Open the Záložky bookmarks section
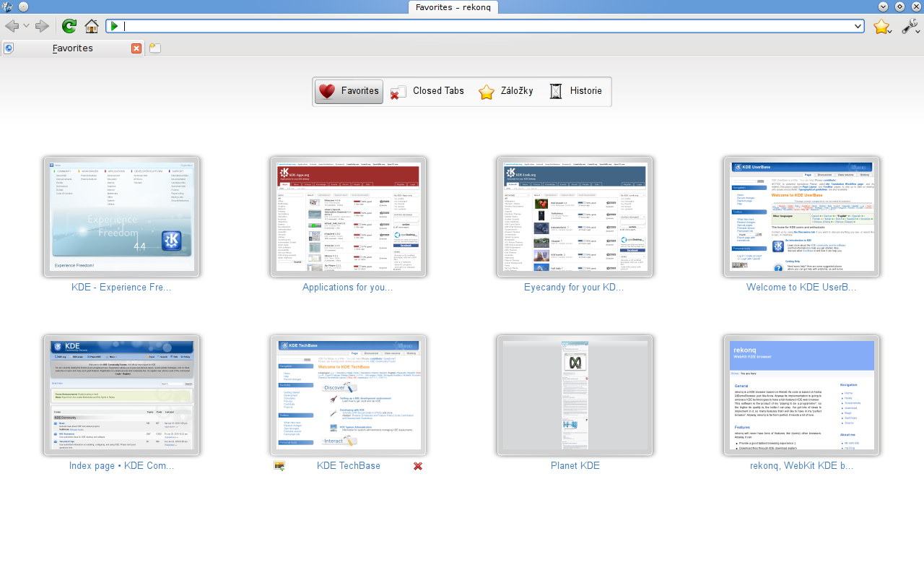This screenshot has height=578, width=924. coord(506,91)
